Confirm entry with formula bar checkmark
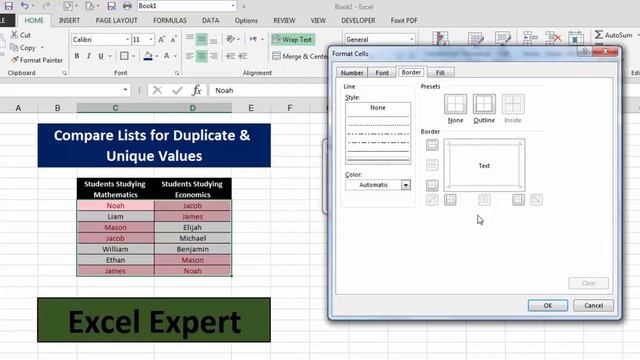Screen dimensions: 640x360 click(x=177, y=90)
